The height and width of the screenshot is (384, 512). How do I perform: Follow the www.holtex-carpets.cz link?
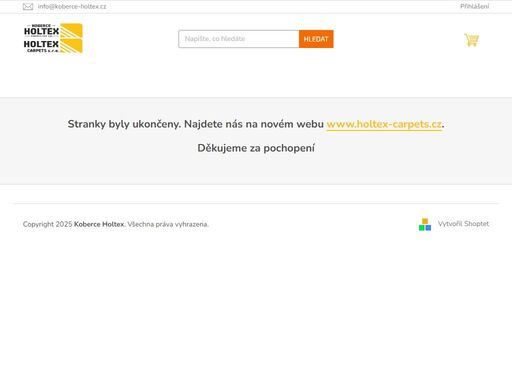click(384, 124)
